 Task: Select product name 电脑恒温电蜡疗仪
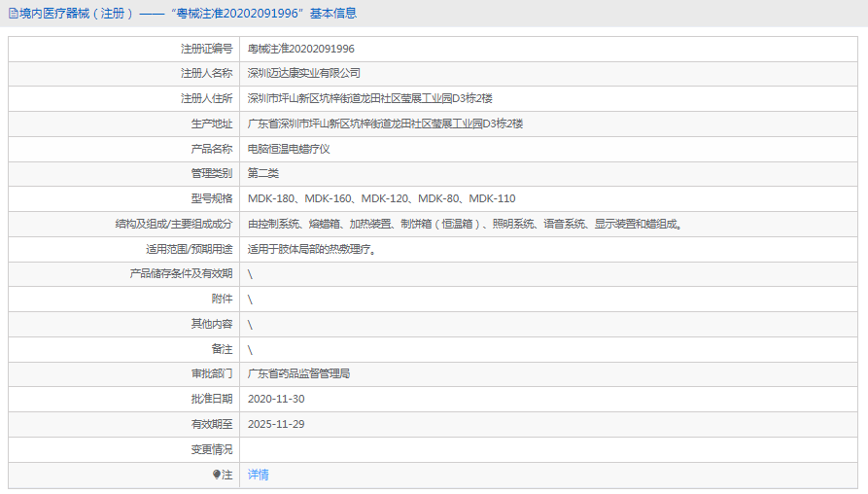[x=289, y=149]
